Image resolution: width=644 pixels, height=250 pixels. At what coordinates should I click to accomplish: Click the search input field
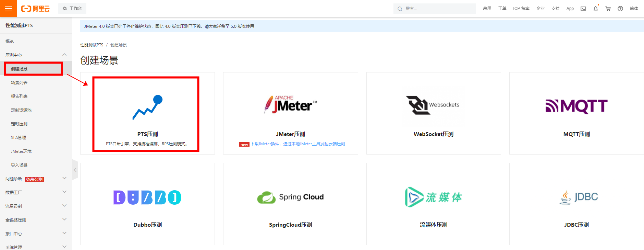tap(434, 9)
